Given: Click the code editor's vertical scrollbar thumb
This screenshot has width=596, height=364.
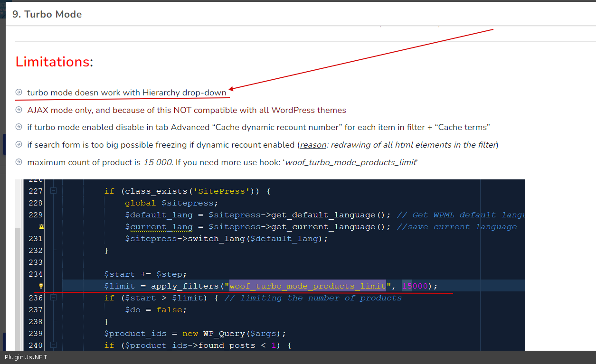Looking at the screenshot, I should pyautogui.click(x=19, y=285).
